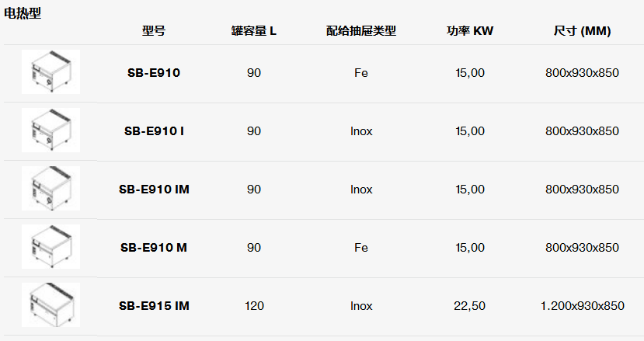Select the 1.200x930x850 dimensions cell
The image size is (644, 341).
tap(583, 306)
